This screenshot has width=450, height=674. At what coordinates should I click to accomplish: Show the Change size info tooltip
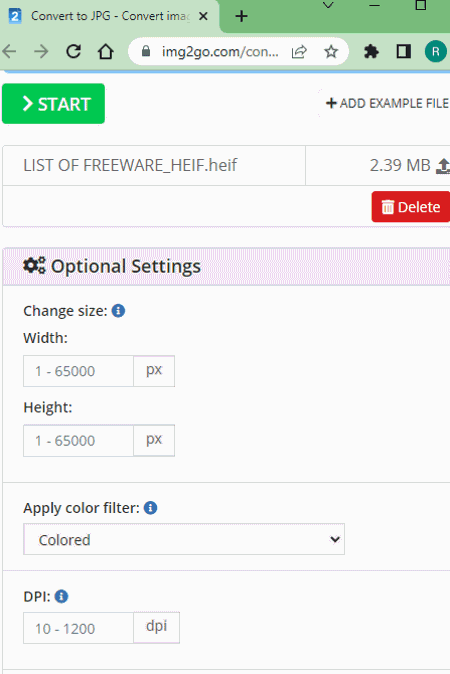point(118,310)
